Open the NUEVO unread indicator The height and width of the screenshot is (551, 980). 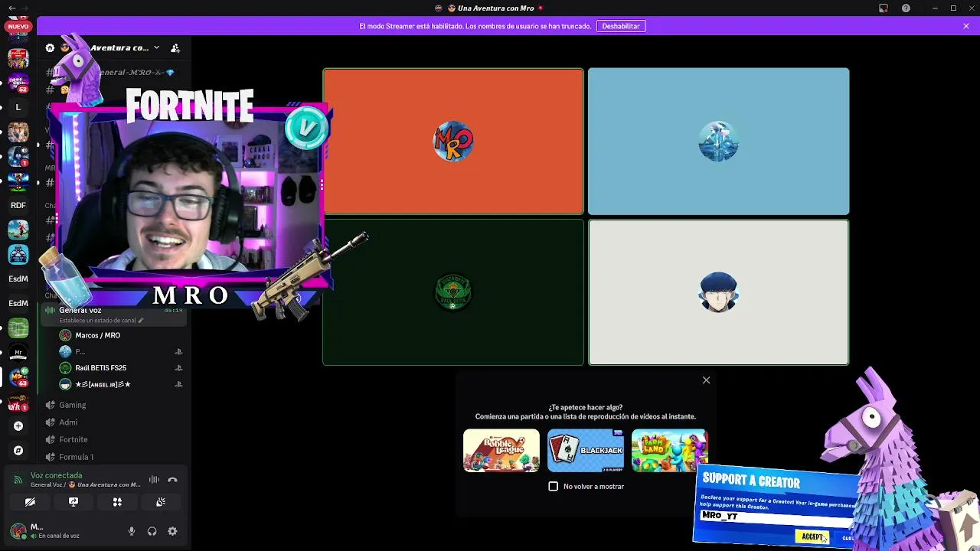click(18, 26)
